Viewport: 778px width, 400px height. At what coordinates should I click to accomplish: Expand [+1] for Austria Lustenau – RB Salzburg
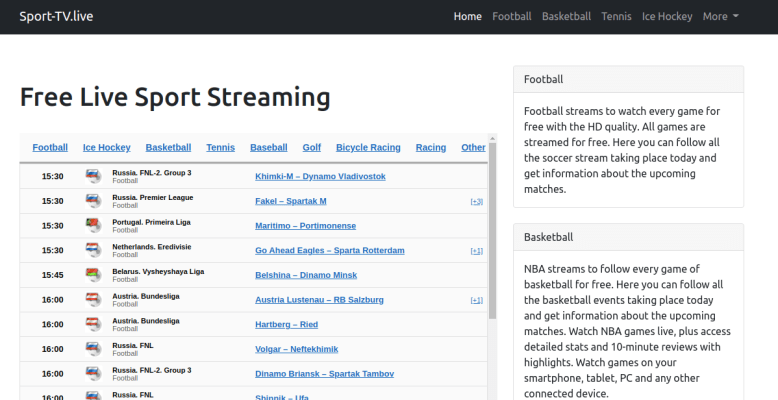click(x=476, y=300)
